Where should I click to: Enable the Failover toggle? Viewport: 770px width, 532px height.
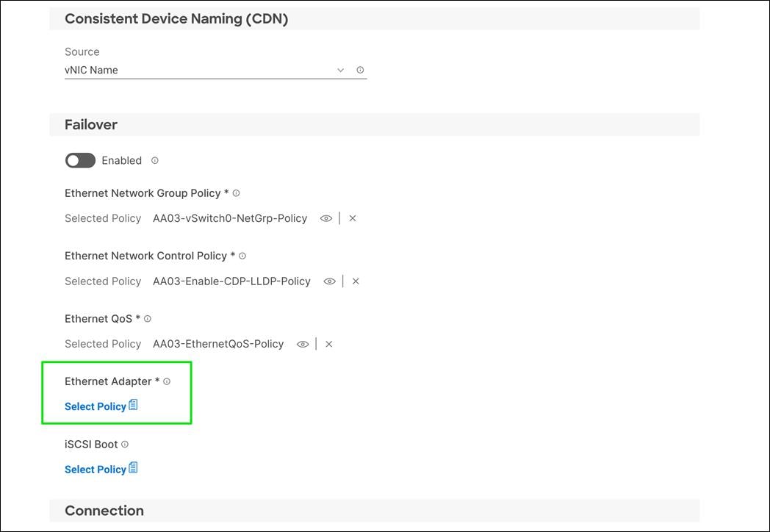coord(80,160)
